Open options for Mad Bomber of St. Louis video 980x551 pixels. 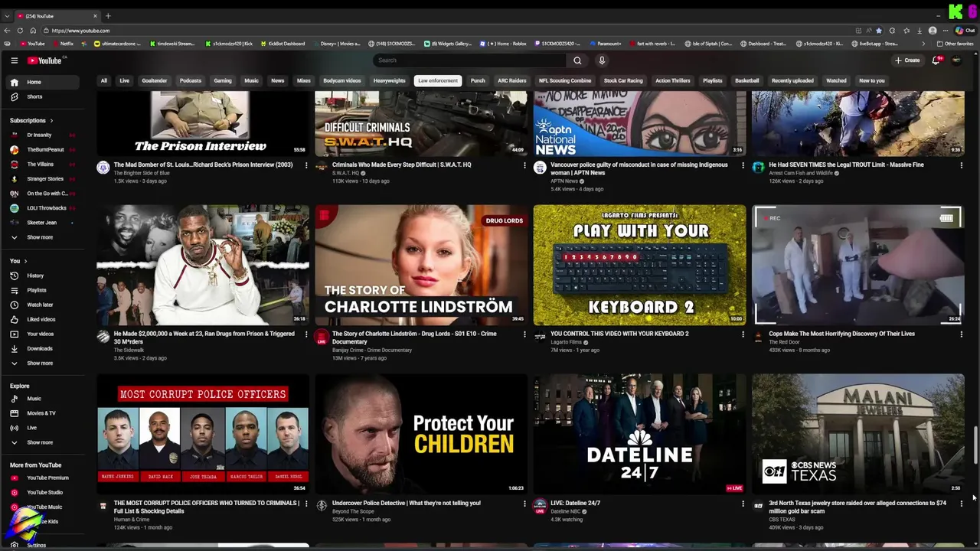[x=306, y=165]
